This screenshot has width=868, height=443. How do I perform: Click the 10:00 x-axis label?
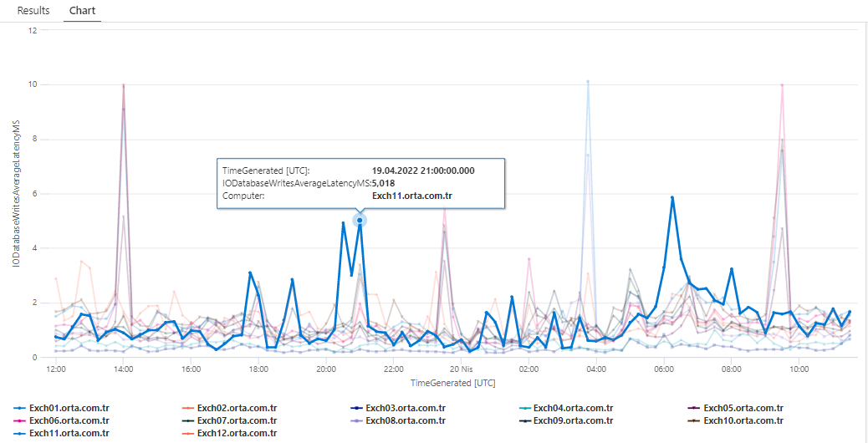798,368
